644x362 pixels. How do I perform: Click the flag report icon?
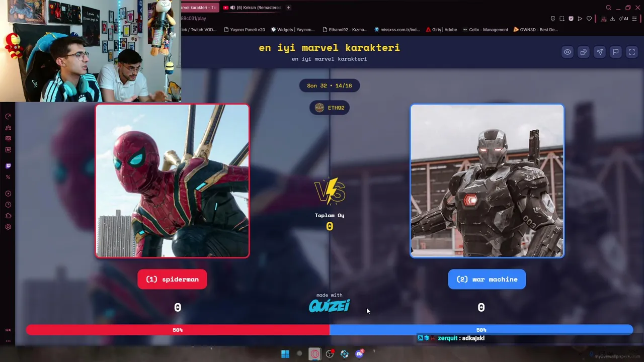click(616, 52)
